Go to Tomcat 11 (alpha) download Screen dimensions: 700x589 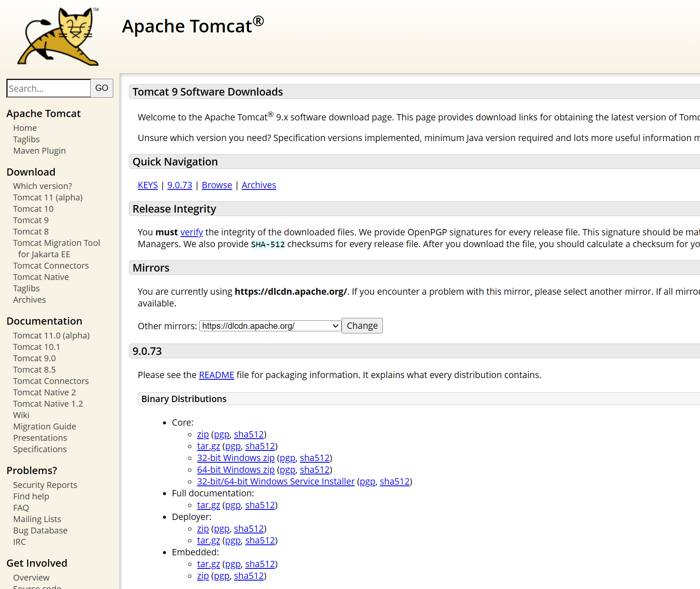pos(48,197)
